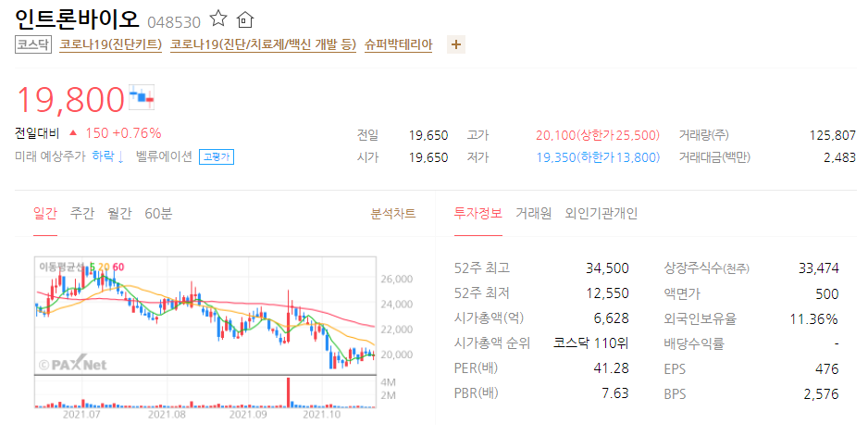Open the 분석차트 link
This screenshot has height=436, width=868.
393,213
